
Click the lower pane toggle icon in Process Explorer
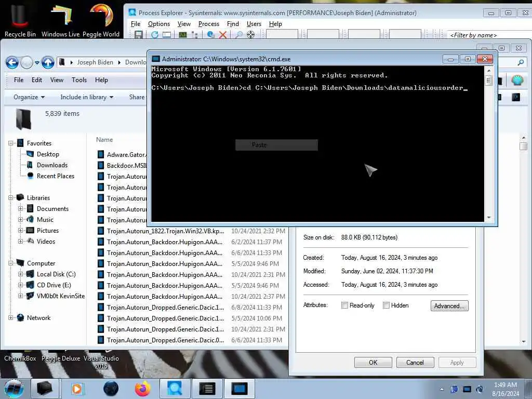(x=167, y=35)
